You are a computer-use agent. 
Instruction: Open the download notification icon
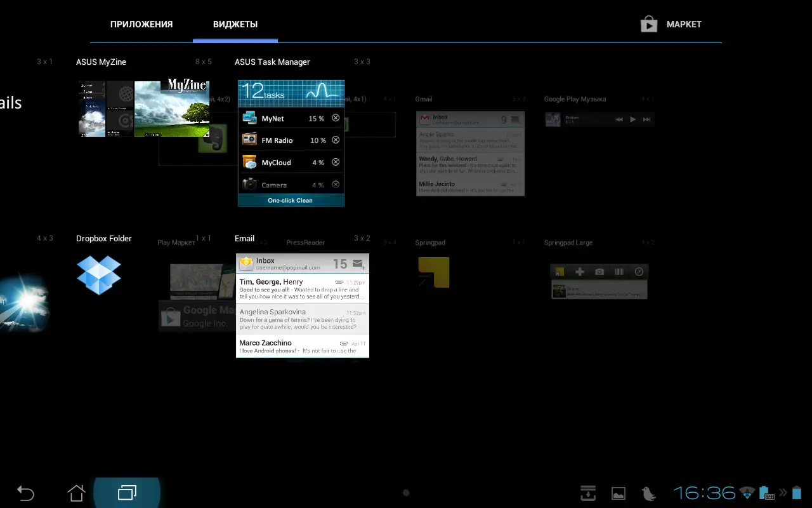[588, 493]
